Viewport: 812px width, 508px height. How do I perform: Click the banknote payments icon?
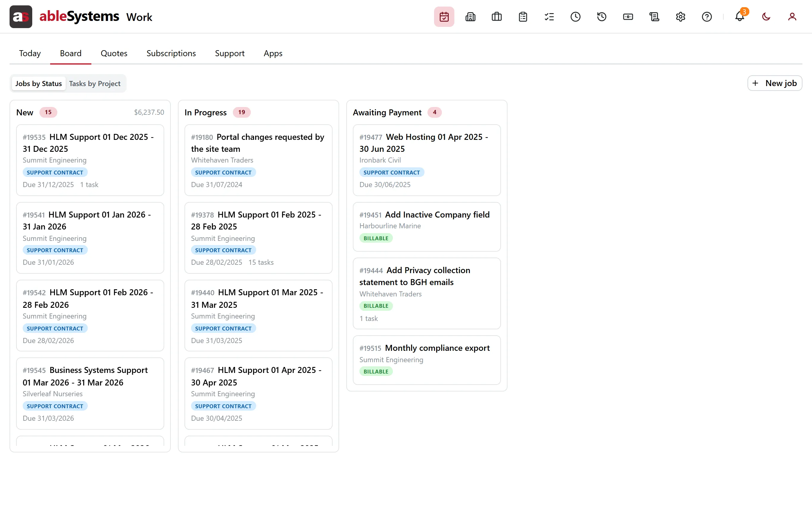coord(628,17)
